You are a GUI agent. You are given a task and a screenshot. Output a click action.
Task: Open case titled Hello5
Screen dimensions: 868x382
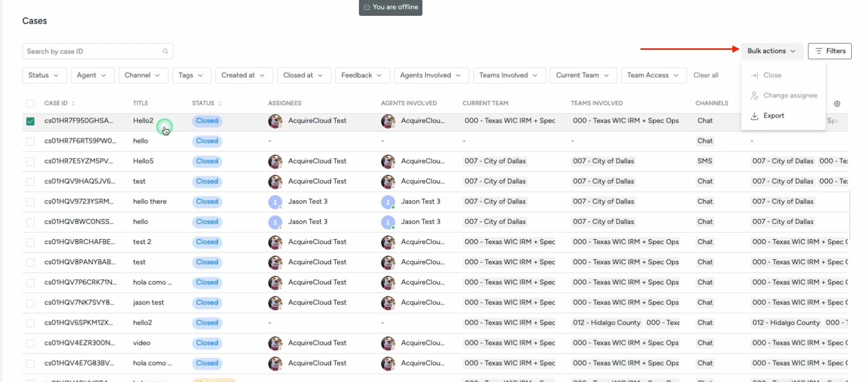[143, 161]
